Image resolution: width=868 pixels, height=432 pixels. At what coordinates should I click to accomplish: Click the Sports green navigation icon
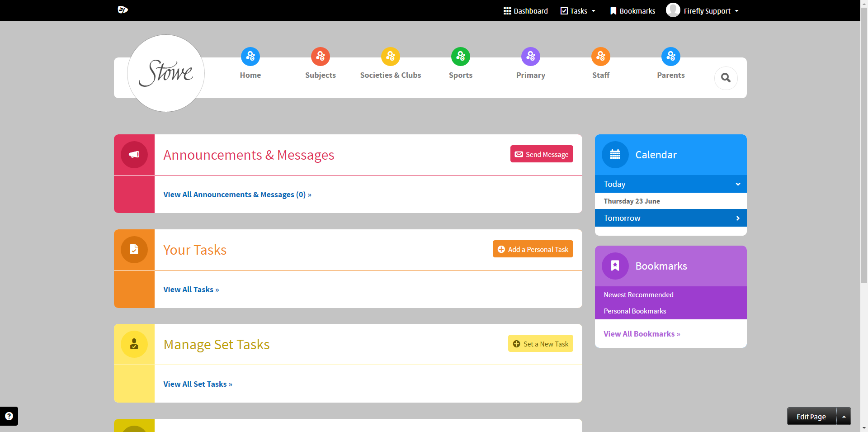tap(460, 57)
